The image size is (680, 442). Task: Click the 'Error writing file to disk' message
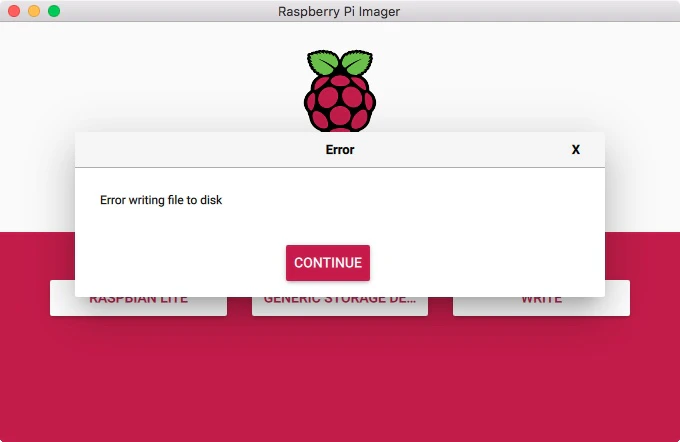[x=161, y=200]
